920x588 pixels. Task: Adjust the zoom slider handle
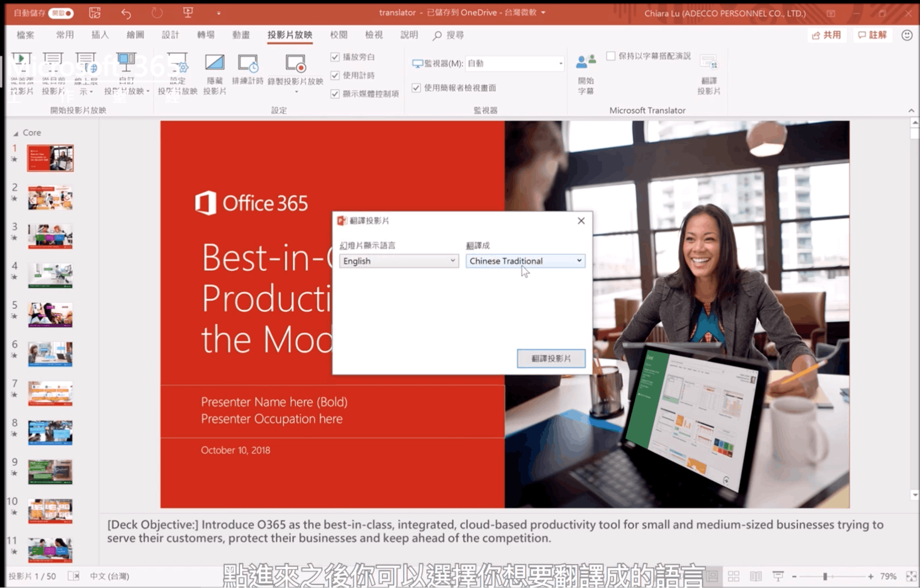pyautogui.click(x=825, y=576)
